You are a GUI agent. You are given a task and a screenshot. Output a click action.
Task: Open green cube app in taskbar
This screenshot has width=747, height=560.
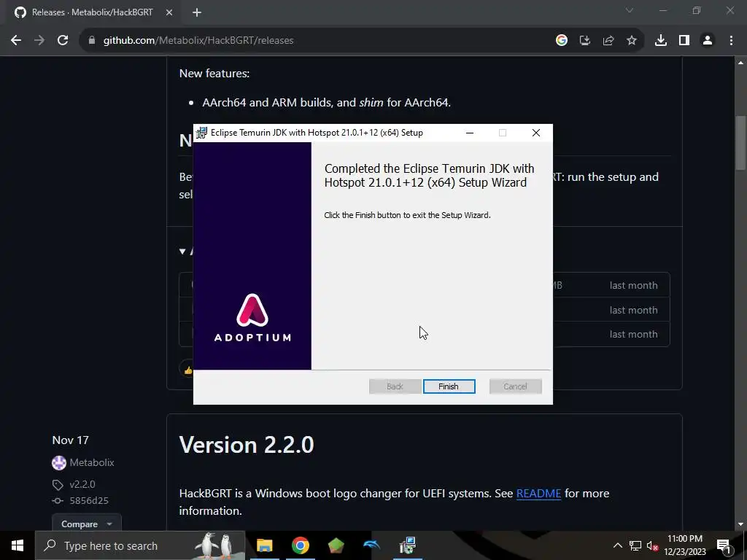click(x=336, y=545)
